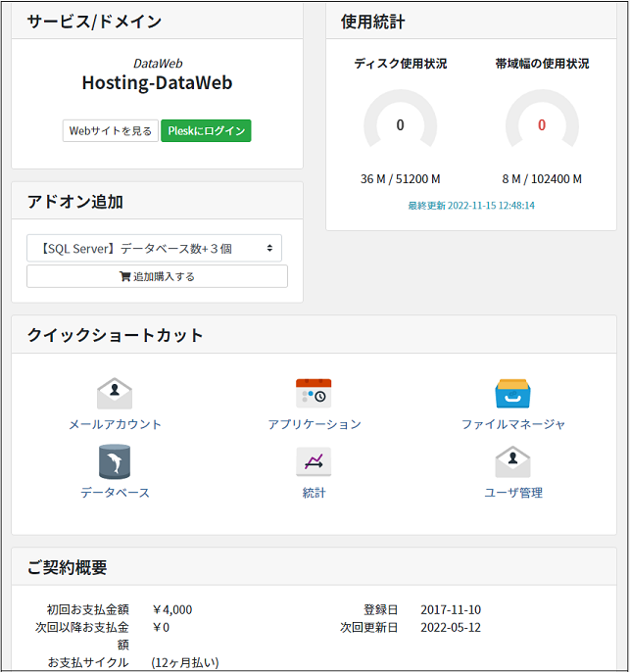
Task: Expand the SQL Server add-on dropdown
Action: tap(154, 248)
